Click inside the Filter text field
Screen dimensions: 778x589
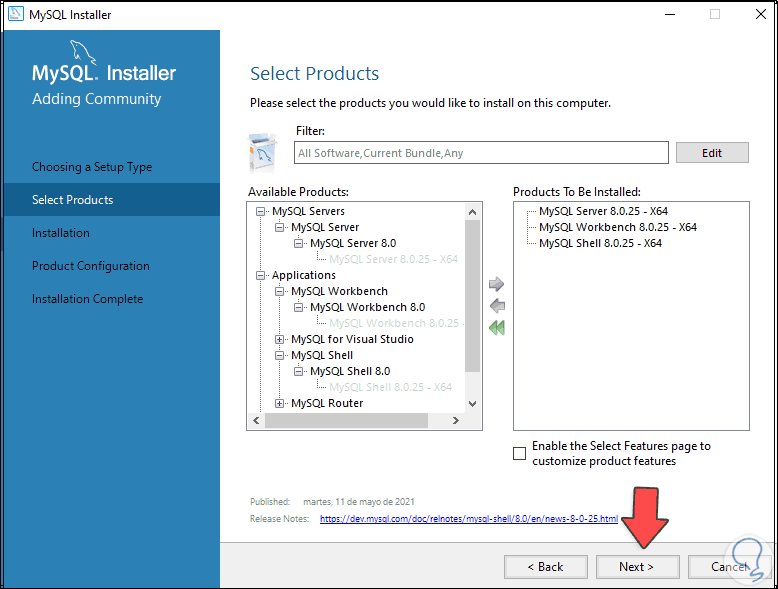point(481,153)
